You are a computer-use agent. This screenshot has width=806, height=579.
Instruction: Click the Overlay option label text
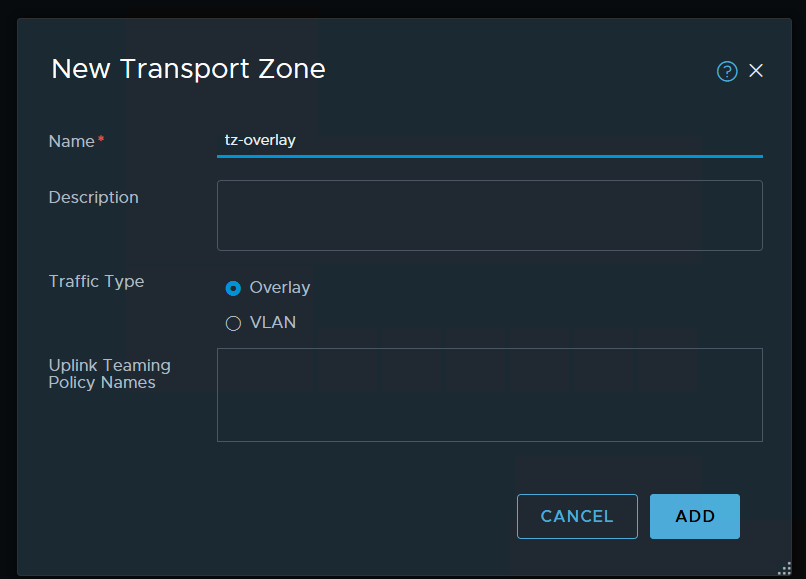coord(280,288)
